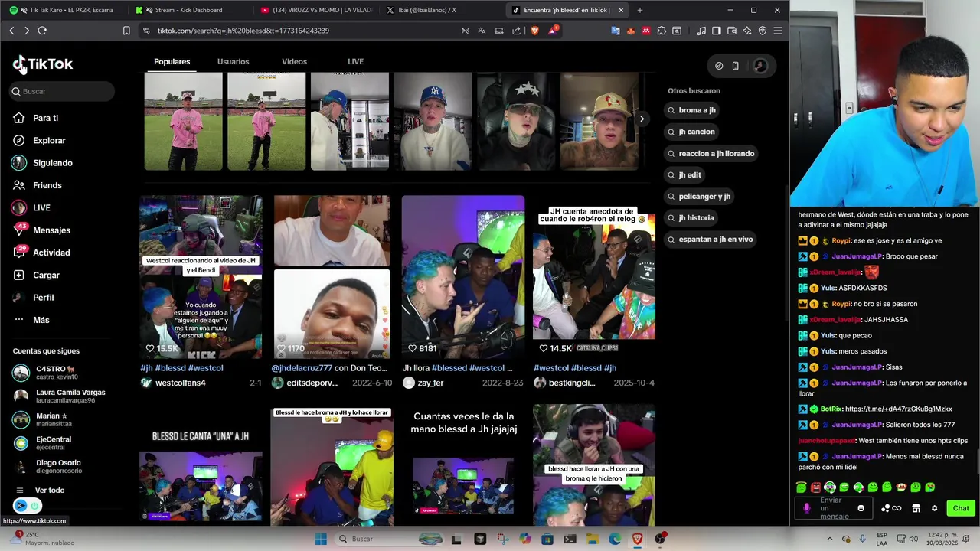Open Windows Start menu
This screenshot has height=551, width=980.
(x=320, y=539)
